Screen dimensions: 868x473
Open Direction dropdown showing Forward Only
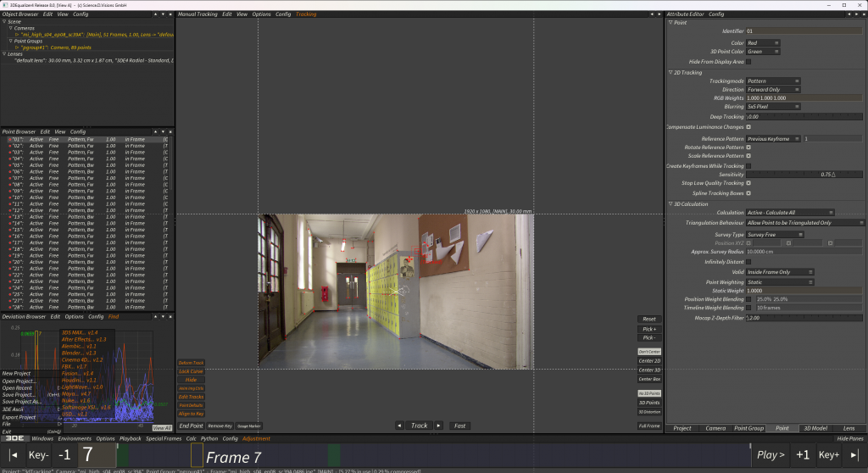[773, 90]
